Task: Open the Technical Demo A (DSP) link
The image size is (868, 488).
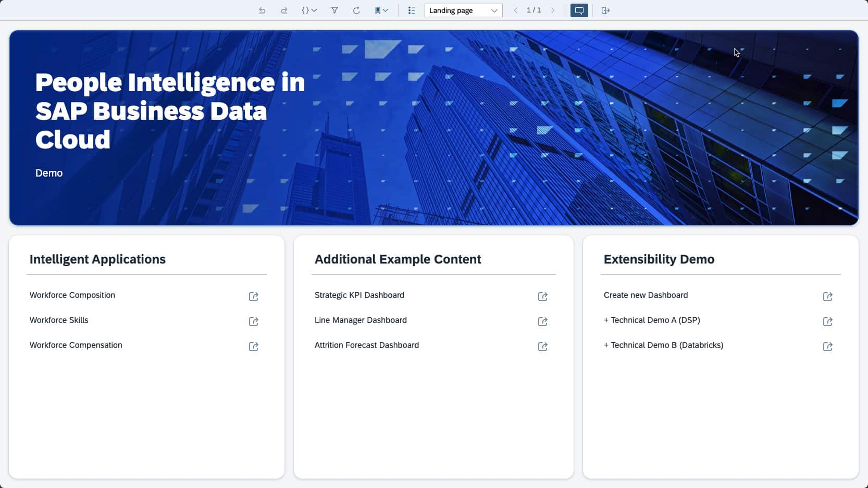Action: point(652,320)
